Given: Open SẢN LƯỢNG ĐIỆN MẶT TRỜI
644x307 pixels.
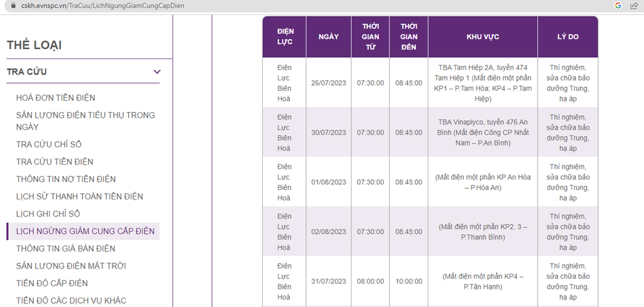Looking at the screenshot, I should (71, 266).
